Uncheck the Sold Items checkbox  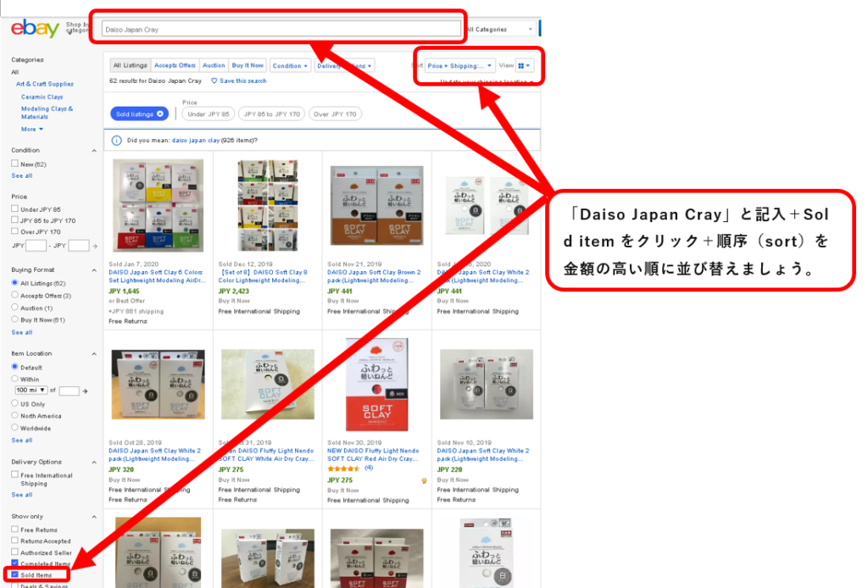15,574
